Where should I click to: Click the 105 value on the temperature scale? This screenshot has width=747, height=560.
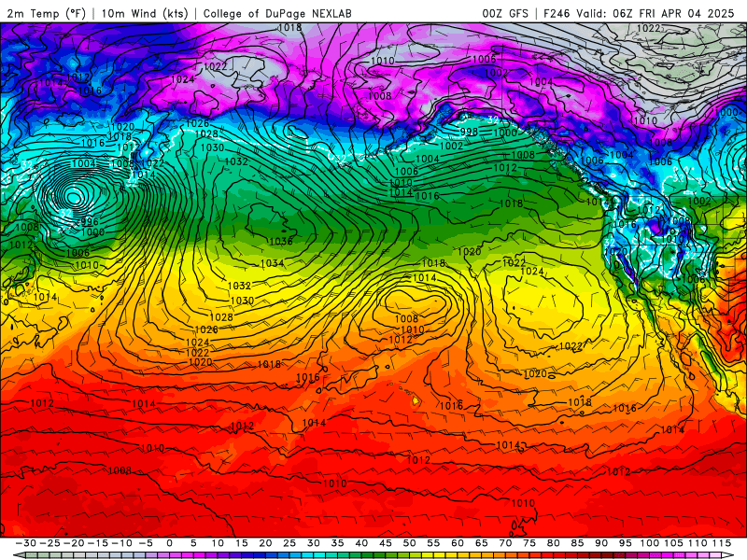point(673,543)
